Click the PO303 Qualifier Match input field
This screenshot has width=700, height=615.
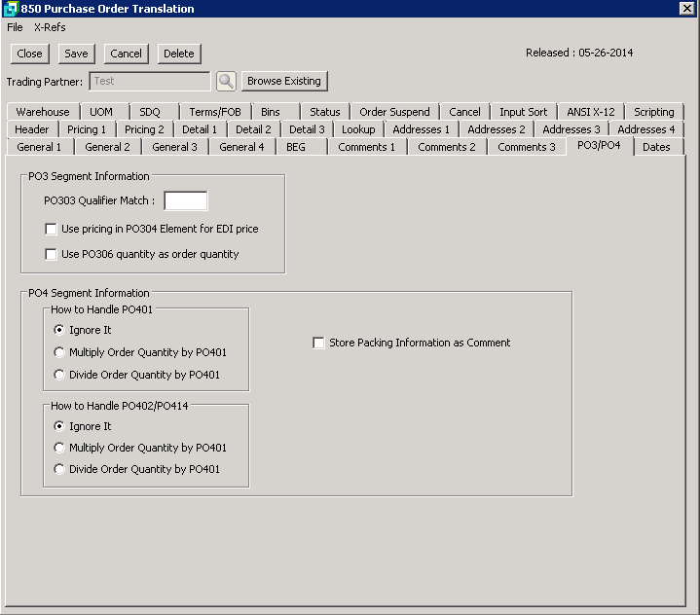[185, 201]
